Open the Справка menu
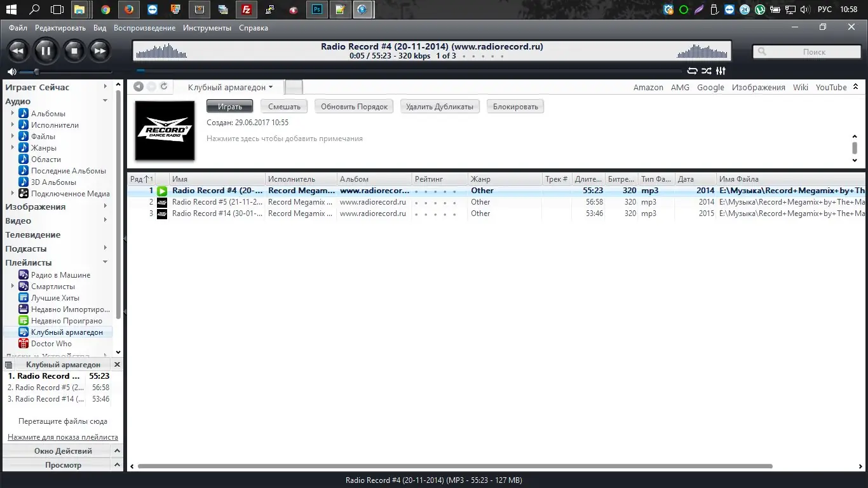The height and width of the screenshot is (488, 868). (x=254, y=28)
